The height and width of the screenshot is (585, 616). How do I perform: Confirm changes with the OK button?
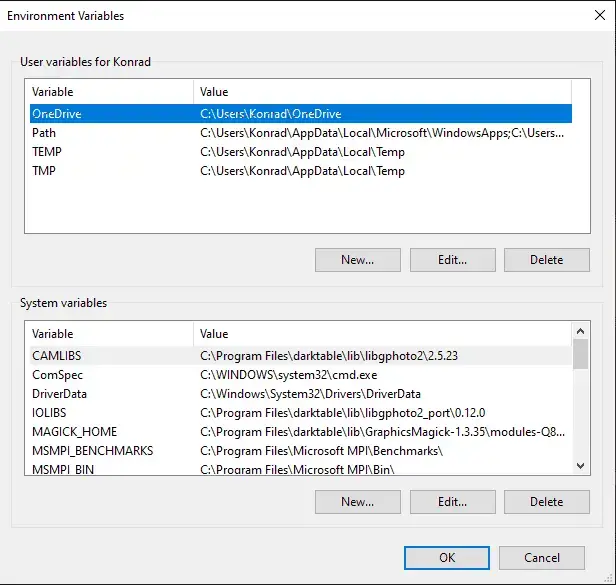point(447,557)
